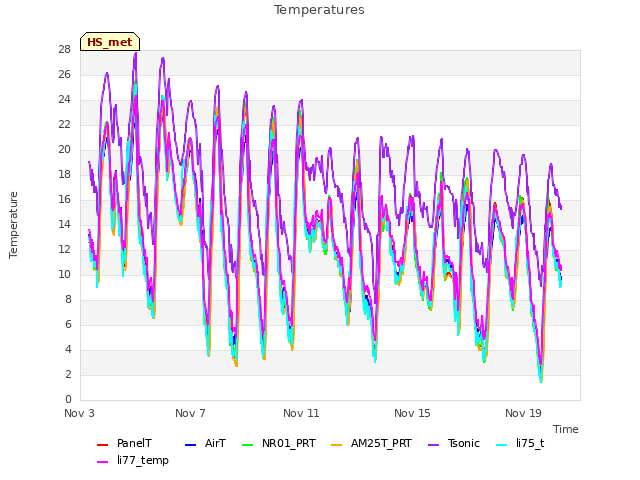This screenshot has height=480, width=640.
Task: Click the 18 y-axis tick label
Action: (65, 175)
